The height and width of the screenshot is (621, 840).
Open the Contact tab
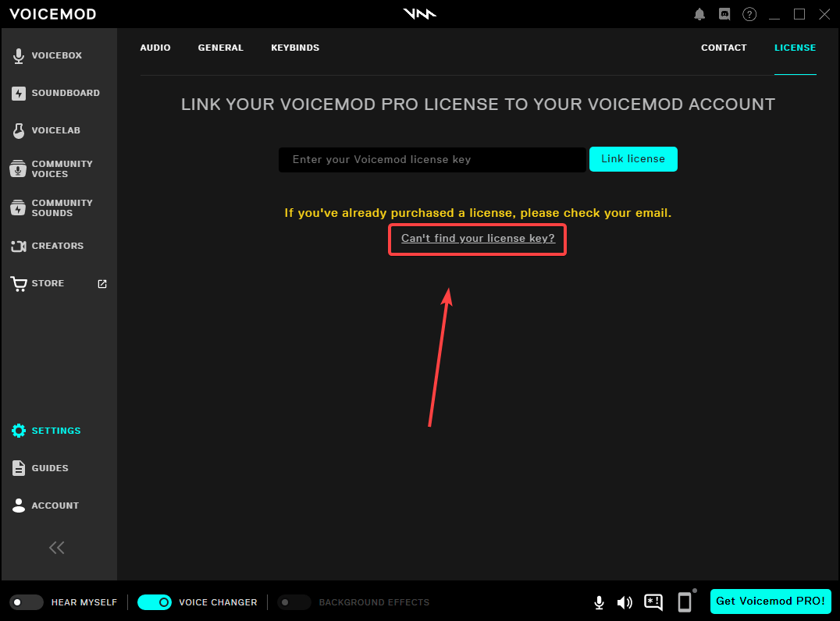(x=724, y=48)
